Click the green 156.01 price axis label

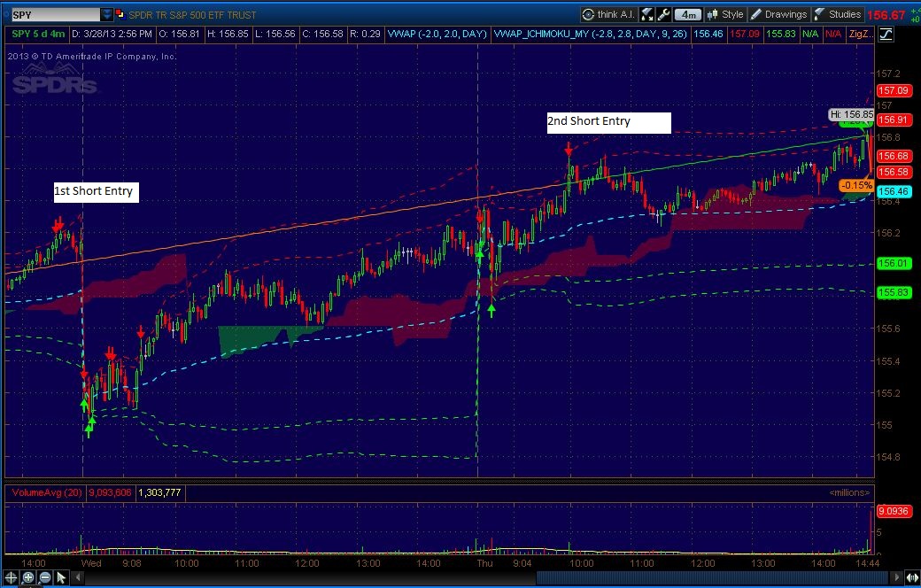pos(893,264)
